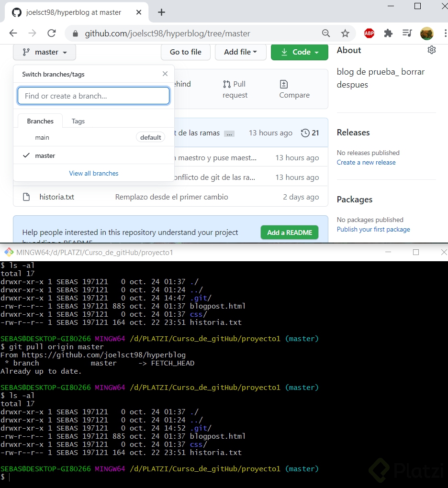Select the joelsct98/hyperblog browser tab
The image size is (448, 488).
tap(77, 12)
